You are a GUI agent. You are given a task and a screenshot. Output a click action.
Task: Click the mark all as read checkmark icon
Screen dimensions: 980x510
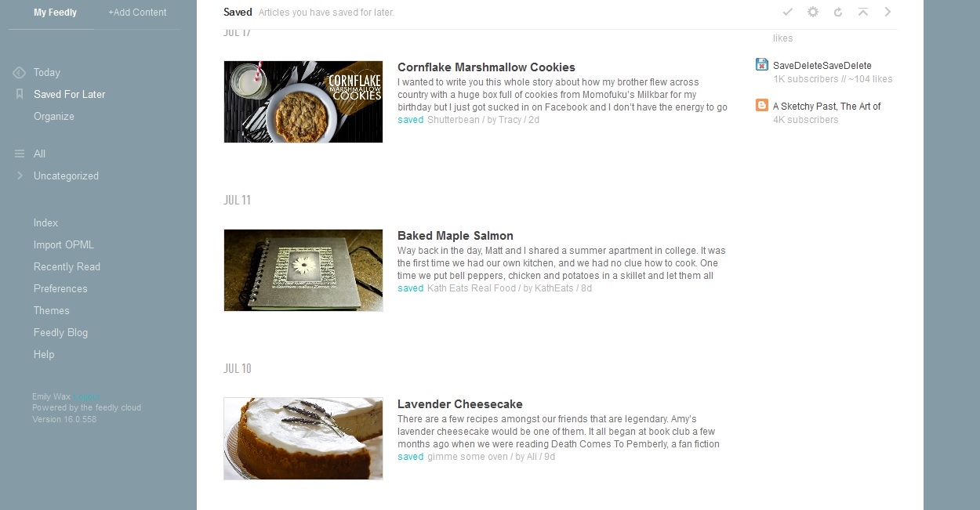(x=788, y=12)
